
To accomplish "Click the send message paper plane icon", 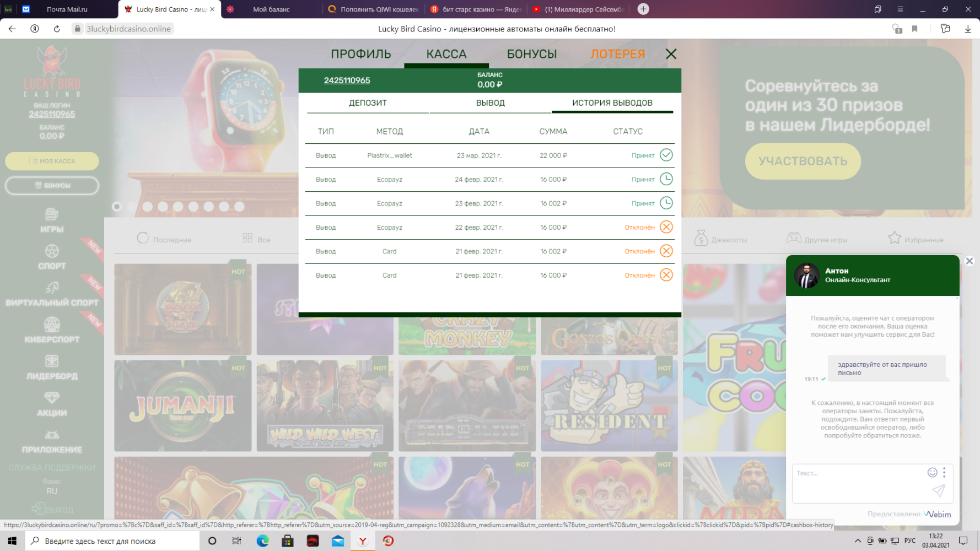I will tap(939, 490).
